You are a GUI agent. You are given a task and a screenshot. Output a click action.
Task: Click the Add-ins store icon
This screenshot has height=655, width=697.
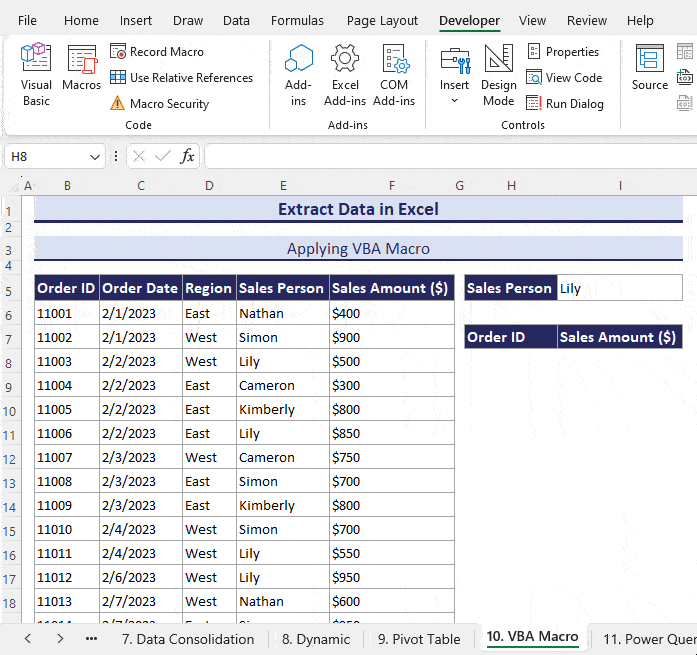(298, 74)
